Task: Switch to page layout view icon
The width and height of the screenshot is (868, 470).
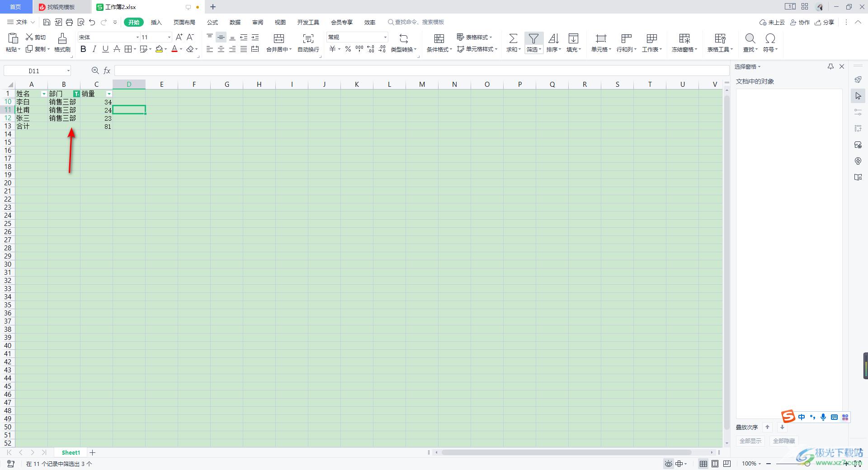Action: 715,464
